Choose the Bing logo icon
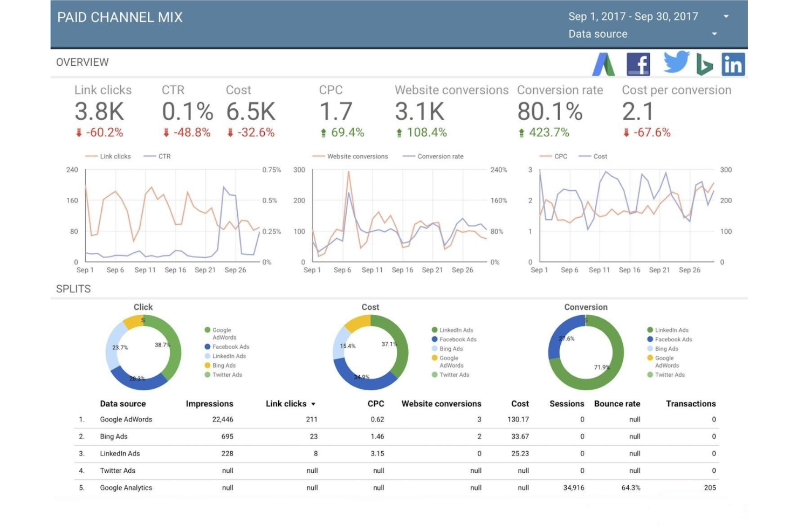Screen dimensions: 798x532 tap(704, 65)
